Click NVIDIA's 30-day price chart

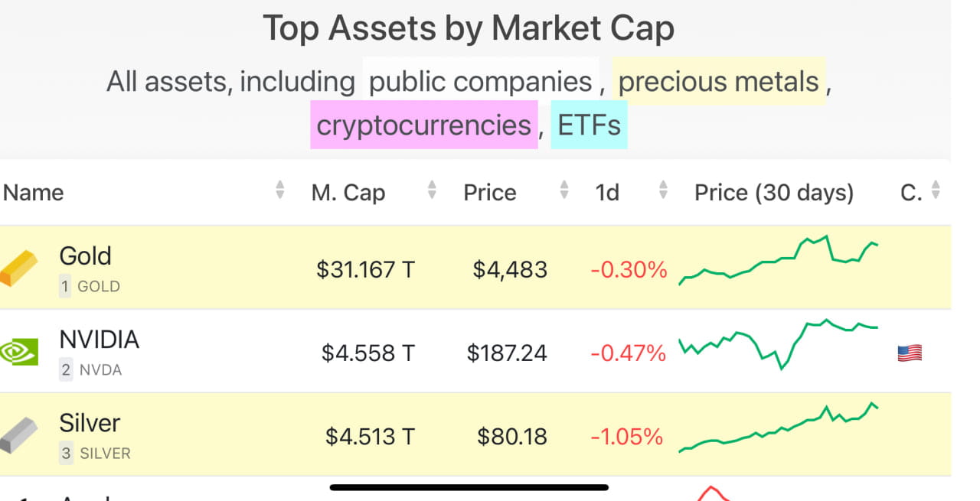pyautogui.click(x=777, y=348)
